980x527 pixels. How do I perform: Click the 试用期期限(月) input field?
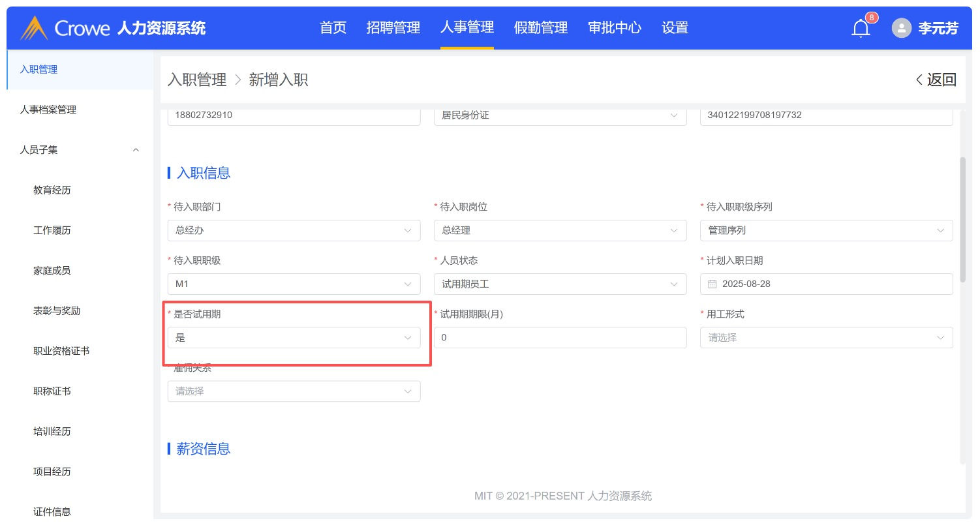(560, 338)
